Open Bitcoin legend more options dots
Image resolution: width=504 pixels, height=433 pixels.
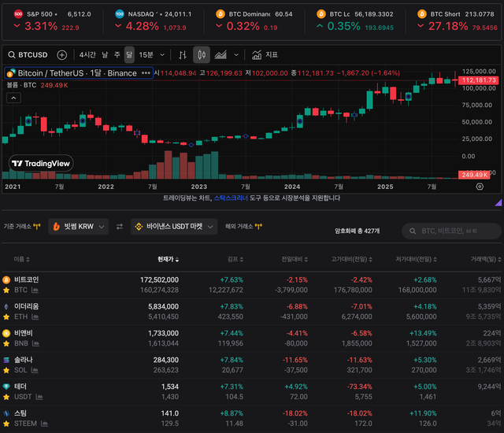click(146, 73)
